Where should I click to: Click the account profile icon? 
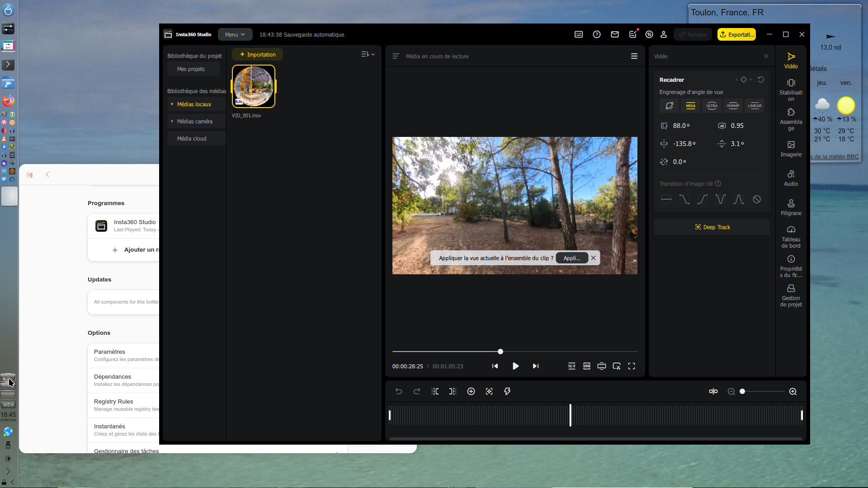pos(664,34)
